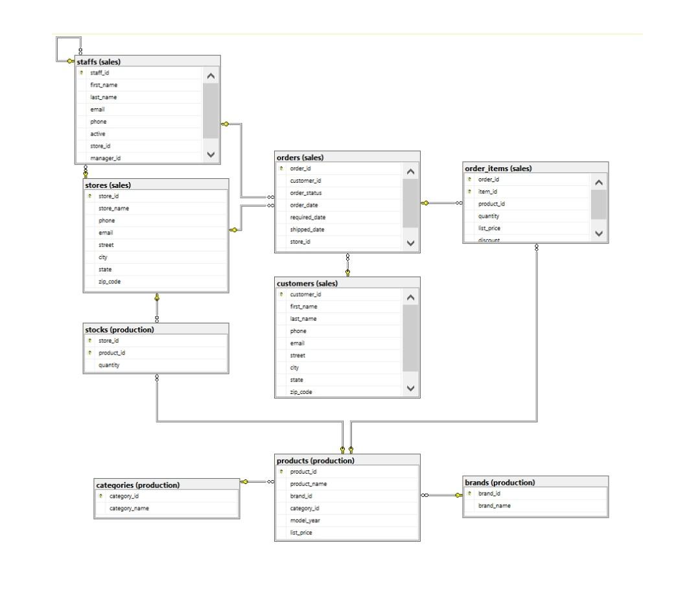Click the key icon beside customers customer_id
The height and width of the screenshot is (589, 700).
click(x=281, y=294)
